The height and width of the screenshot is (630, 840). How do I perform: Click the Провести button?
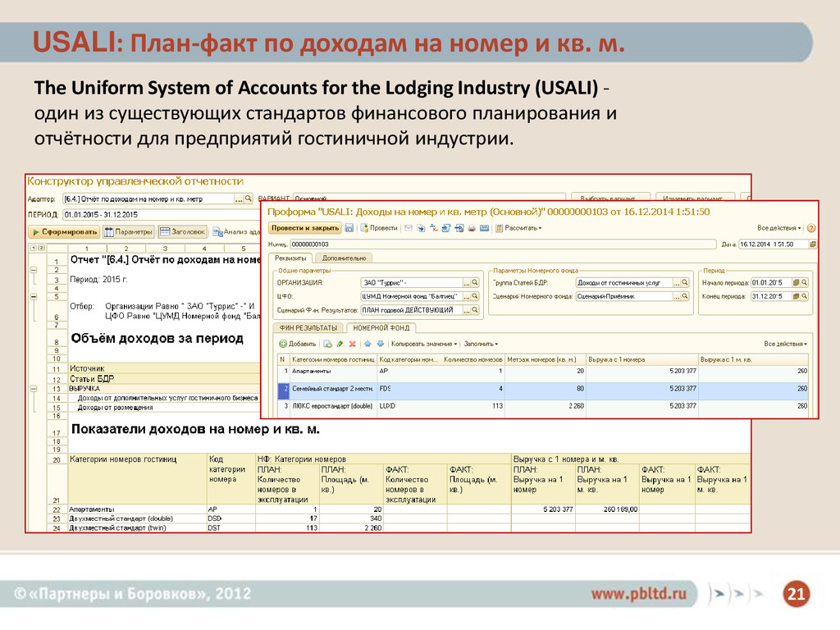click(x=379, y=228)
